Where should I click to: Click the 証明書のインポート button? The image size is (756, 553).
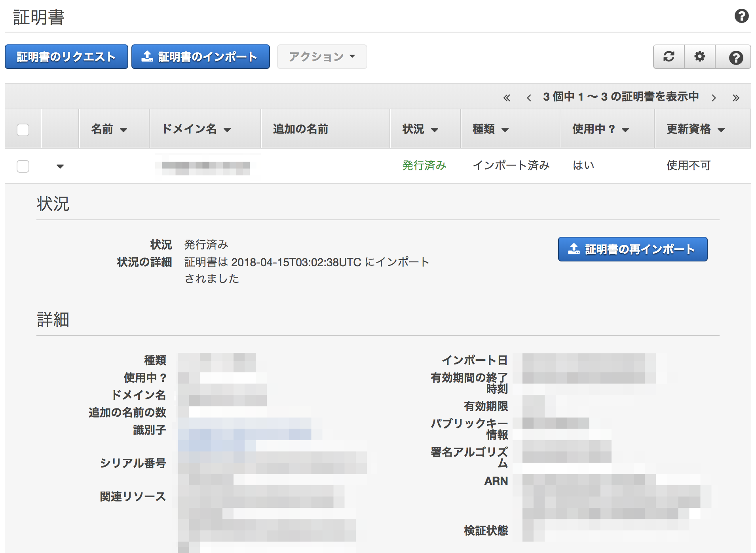point(200,57)
